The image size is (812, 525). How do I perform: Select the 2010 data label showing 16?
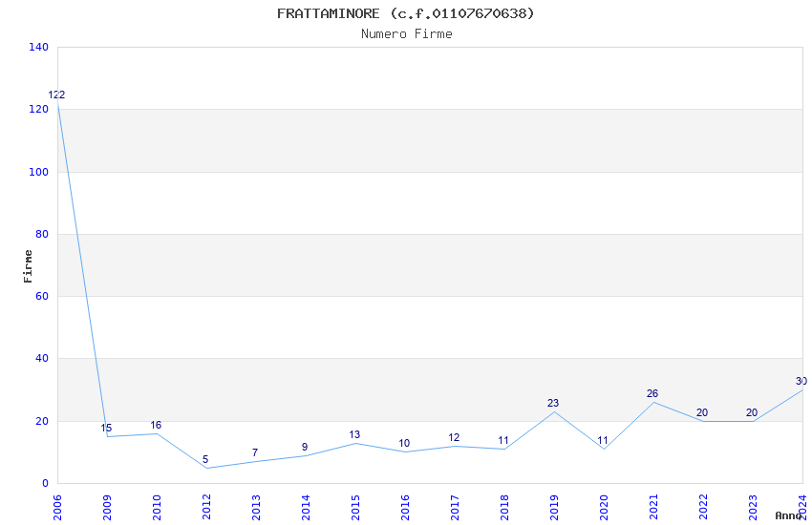tap(156, 426)
